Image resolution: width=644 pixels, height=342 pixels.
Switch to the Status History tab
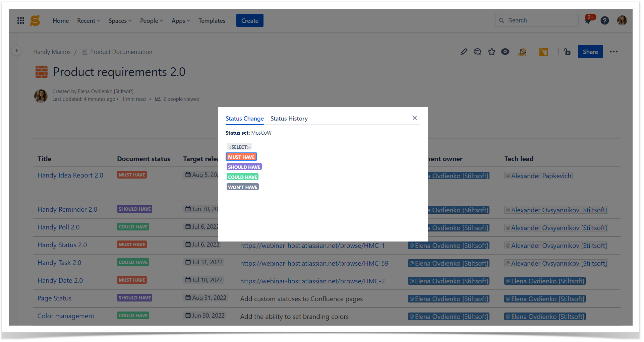point(289,119)
